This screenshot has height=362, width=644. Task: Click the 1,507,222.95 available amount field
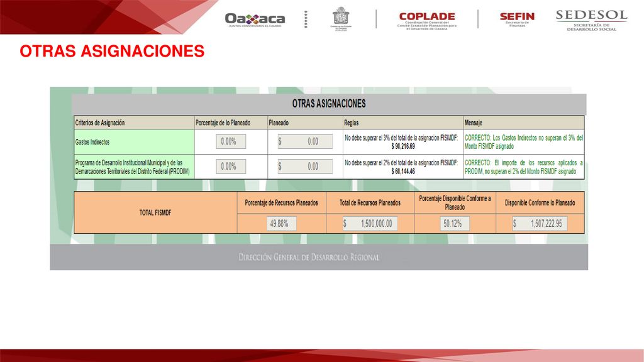tap(540, 224)
